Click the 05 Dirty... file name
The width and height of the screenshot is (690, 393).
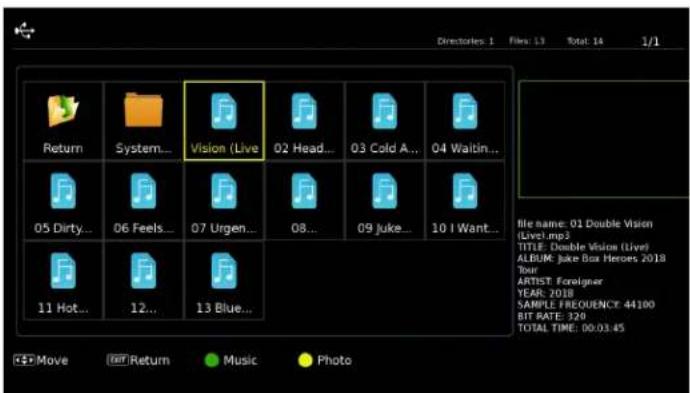click(x=63, y=228)
